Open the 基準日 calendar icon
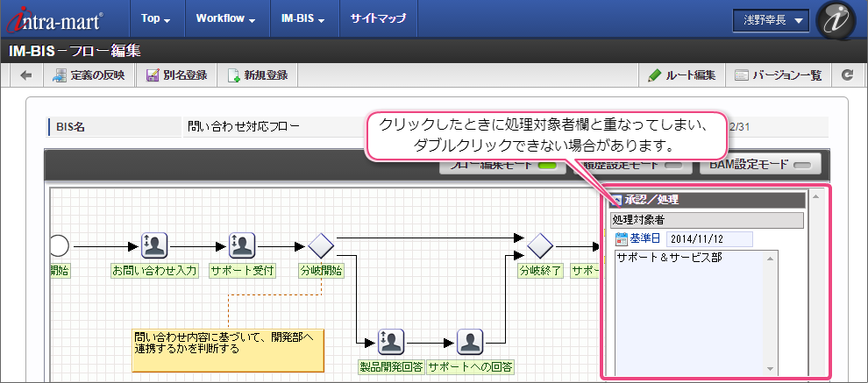The width and height of the screenshot is (868, 383). tap(621, 239)
